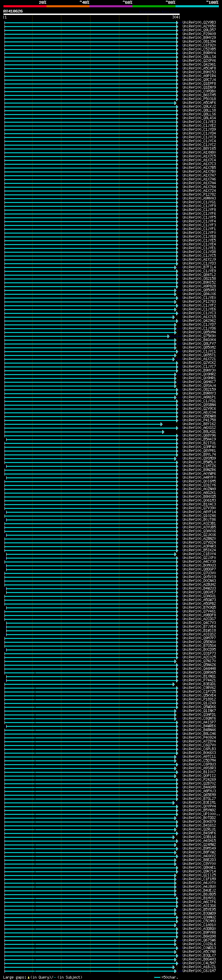Click the green ~80% legend segment
Screen dimensions: 222x980
[x=154, y=6]
